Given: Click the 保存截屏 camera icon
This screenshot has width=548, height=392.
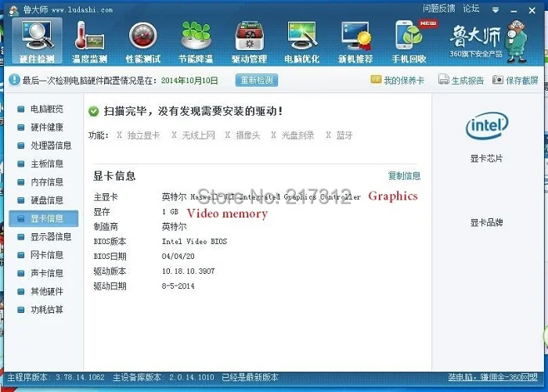Looking at the screenshot, I should pyautogui.click(x=498, y=80).
